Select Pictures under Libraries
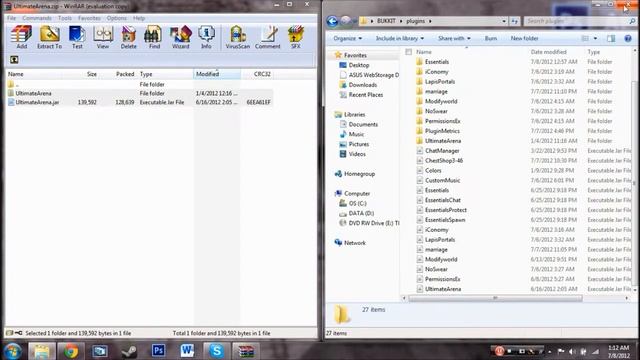The height and width of the screenshot is (360, 640). [x=354, y=144]
